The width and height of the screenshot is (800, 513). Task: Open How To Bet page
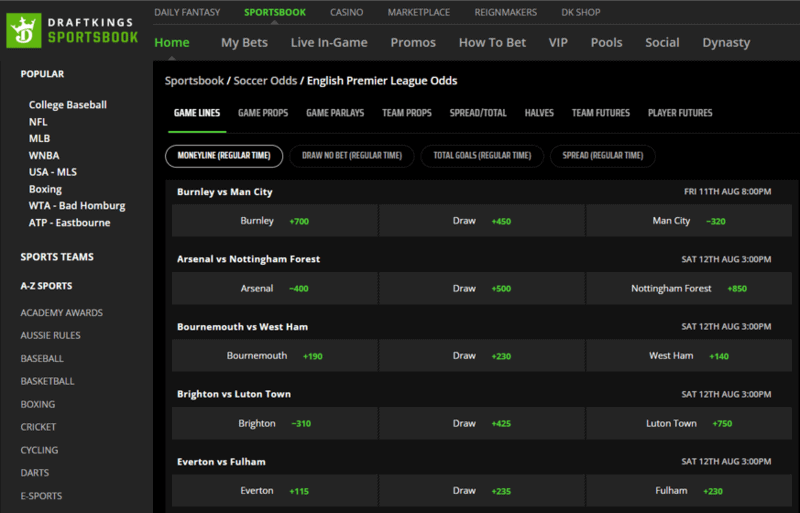click(492, 42)
